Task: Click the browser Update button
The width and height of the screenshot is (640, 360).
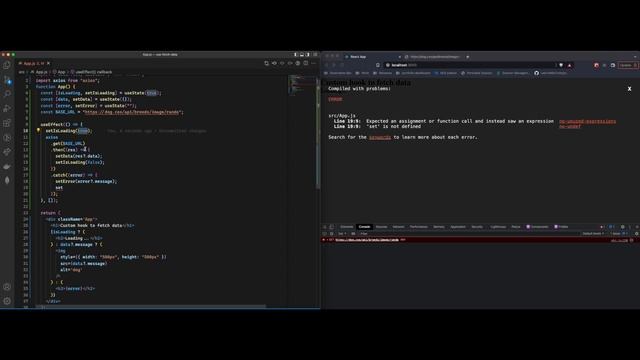Action: click(x=627, y=65)
